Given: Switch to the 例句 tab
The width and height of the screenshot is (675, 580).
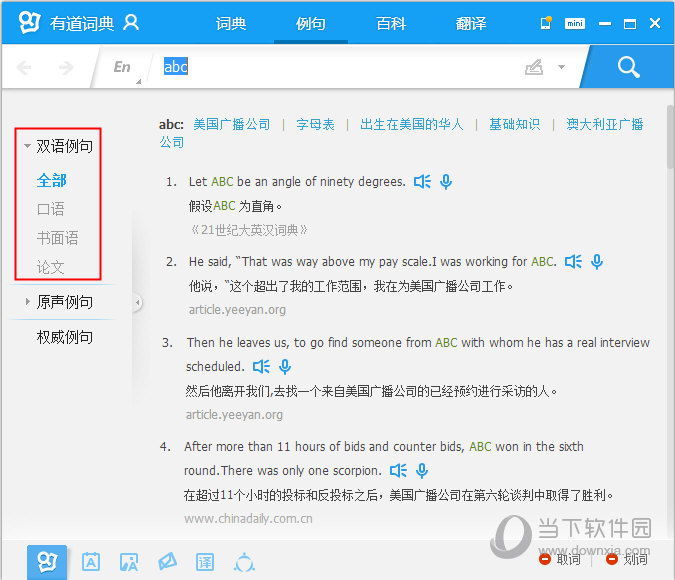Looking at the screenshot, I should click(x=311, y=23).
